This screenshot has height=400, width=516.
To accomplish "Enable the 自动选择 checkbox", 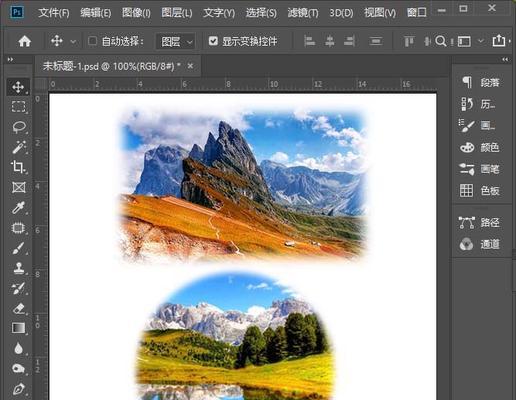I will click(x=92, y=41).
